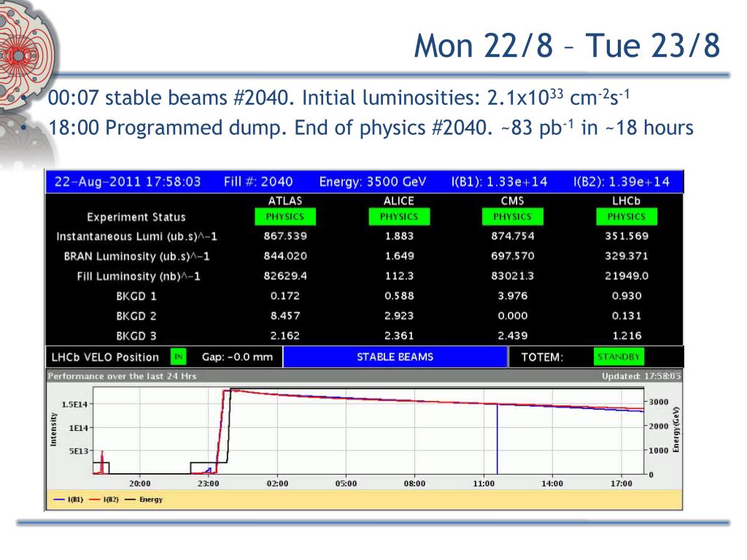Click the Gap: -0.0 mm reading
747x560 pixels.
click(x=237, y=357)
